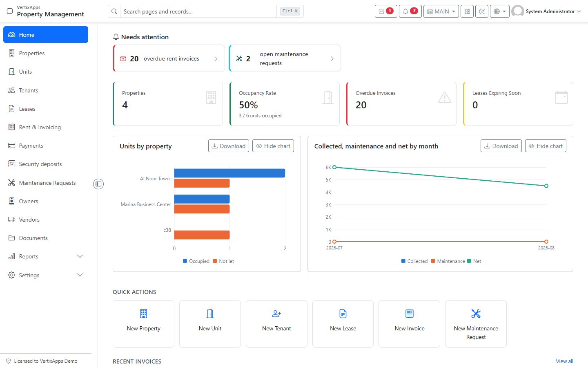This screenshot has width=588, height=368.
Task: Click the Maintenance orange legend swatch
Action: coord(433,261)
